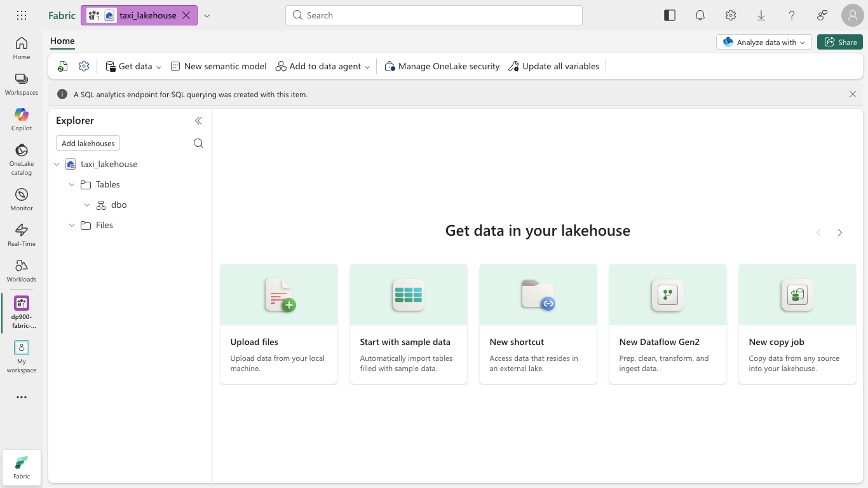Open the feedback icon in header

point(822,15)
